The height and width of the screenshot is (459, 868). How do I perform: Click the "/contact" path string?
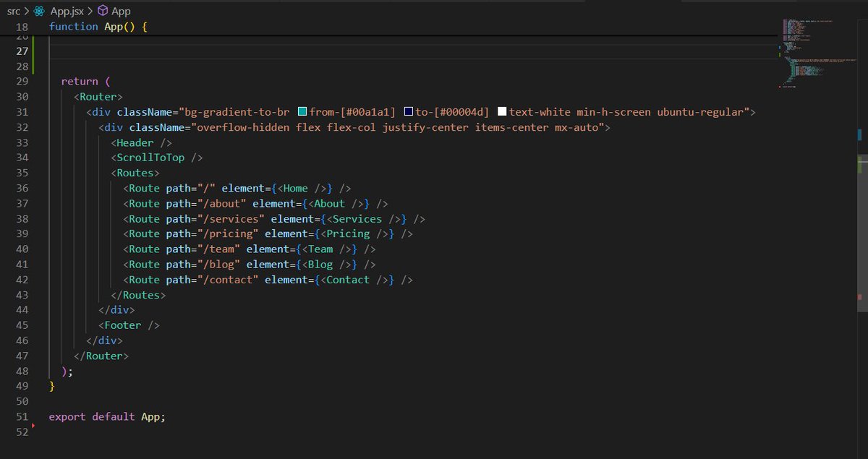click(228, 279)
